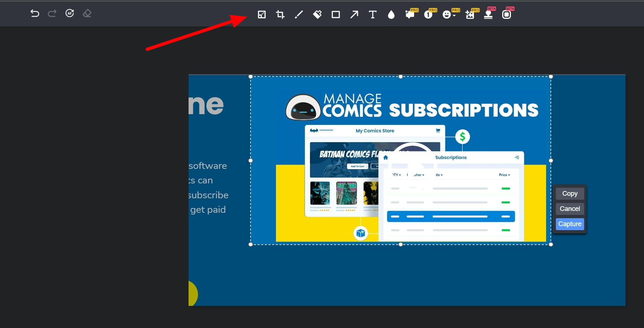Image resolution: width=644 pixels, height=328 pixels.
Task: Select the text tool
Action: point(372,14)
